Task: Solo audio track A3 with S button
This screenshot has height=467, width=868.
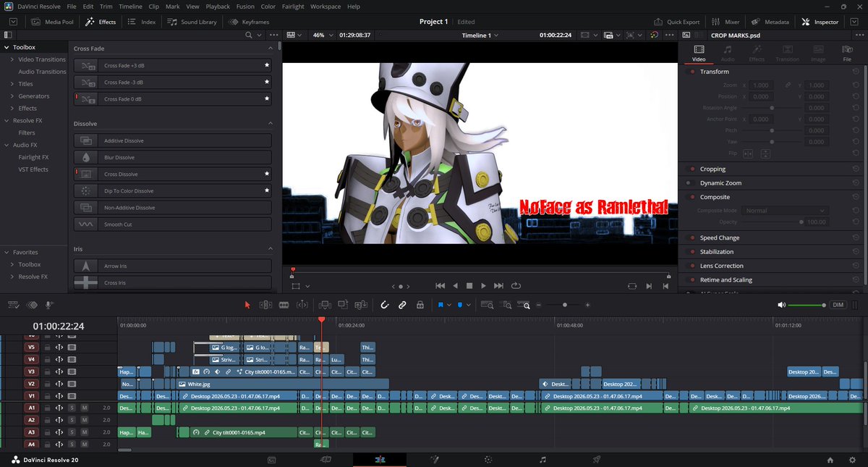Action: click(x=72, y=432)
